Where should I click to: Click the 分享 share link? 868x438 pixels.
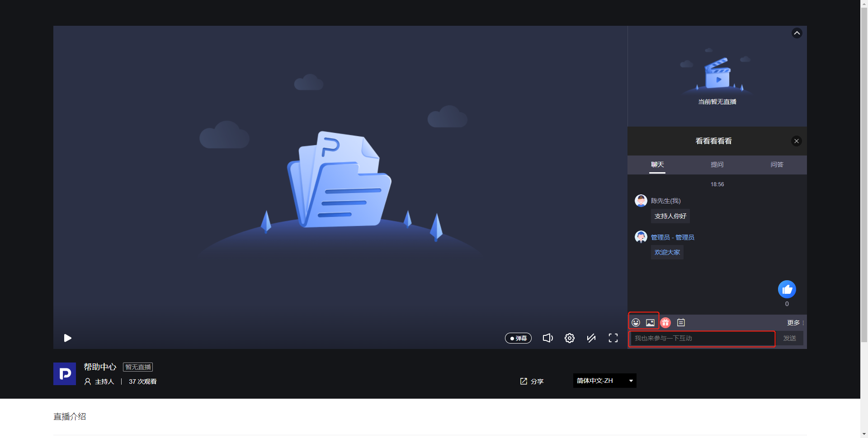click(532, 381)
